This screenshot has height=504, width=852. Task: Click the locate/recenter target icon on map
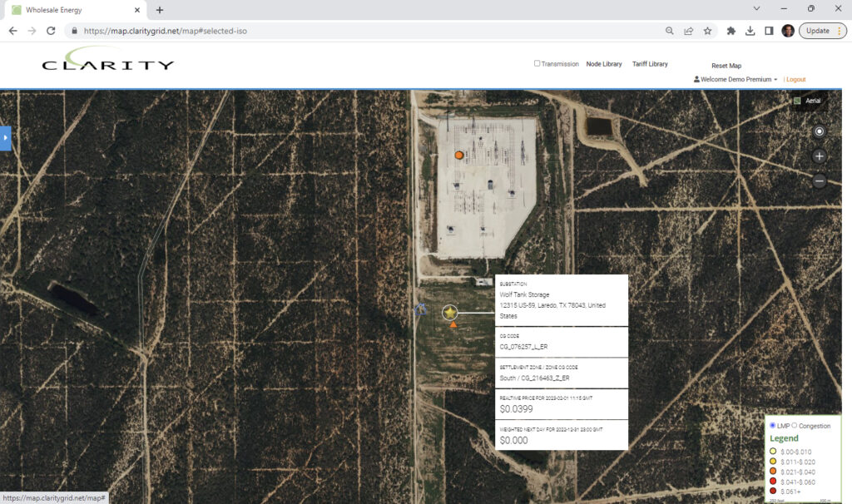pyautogui.click(x=820, y=131)
